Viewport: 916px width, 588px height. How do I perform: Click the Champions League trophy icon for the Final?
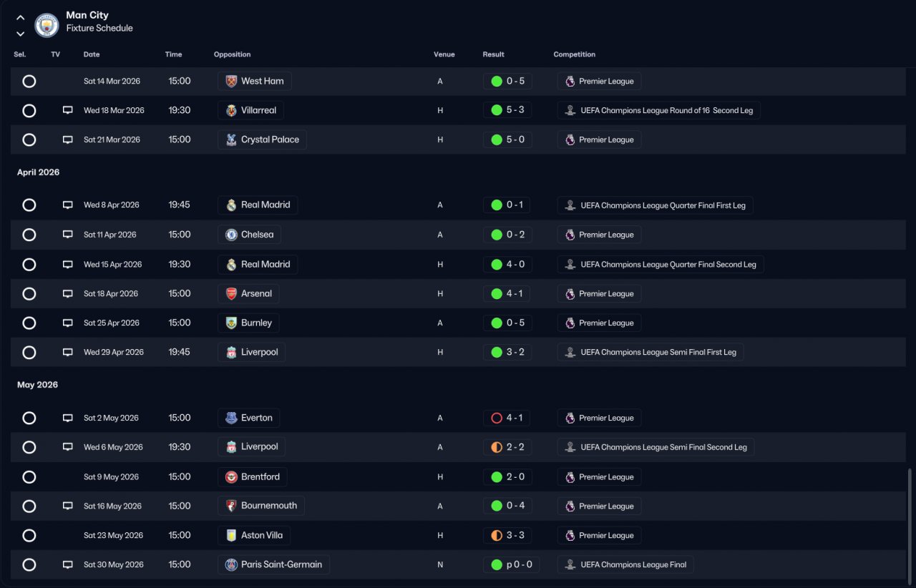570,564
